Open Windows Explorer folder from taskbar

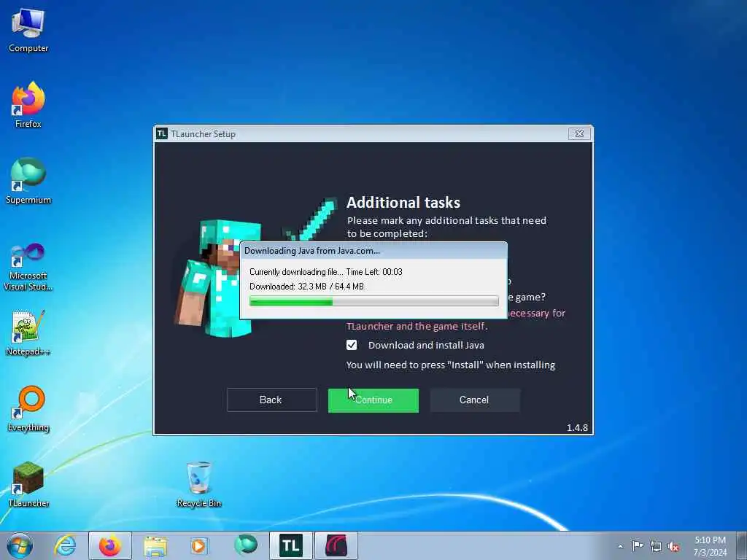pyautogui.click(x=155, y=545)
